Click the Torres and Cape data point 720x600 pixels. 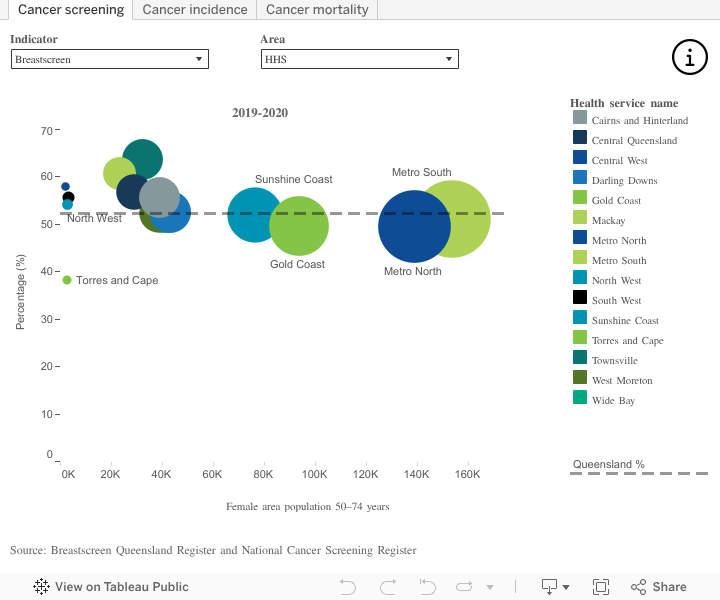(67, 280)
